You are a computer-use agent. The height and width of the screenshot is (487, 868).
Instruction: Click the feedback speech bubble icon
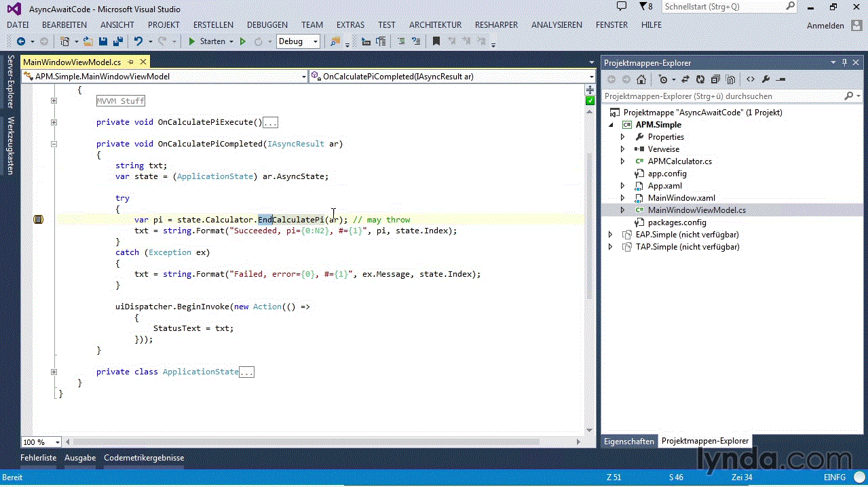[622, 6]
